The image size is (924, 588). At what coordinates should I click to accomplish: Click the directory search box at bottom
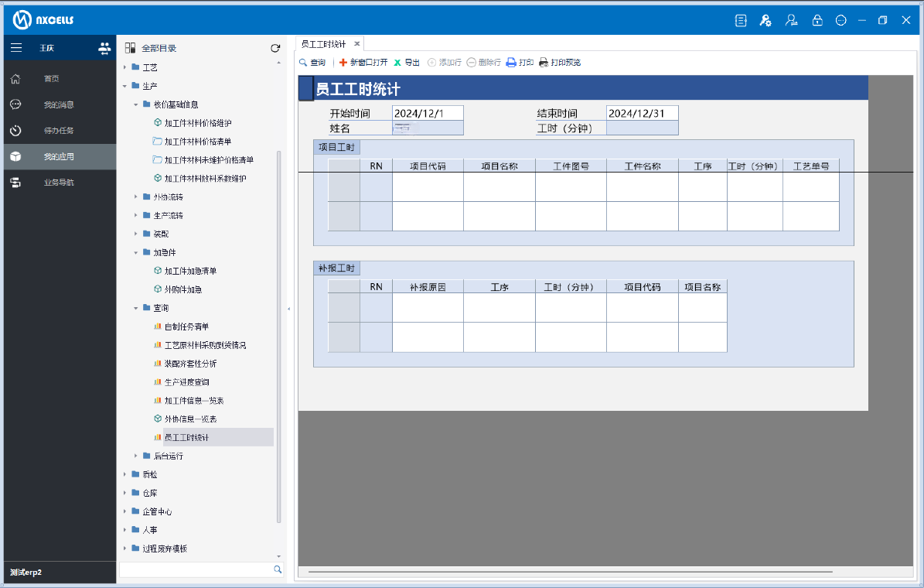click(x=196, y=569)
